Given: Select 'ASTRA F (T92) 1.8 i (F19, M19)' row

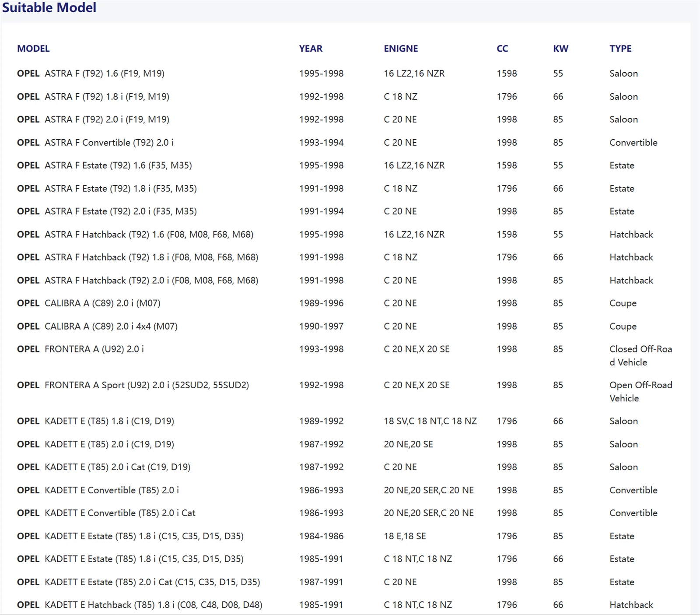Looking at the screenshot, I should click(x=346, y=97).
